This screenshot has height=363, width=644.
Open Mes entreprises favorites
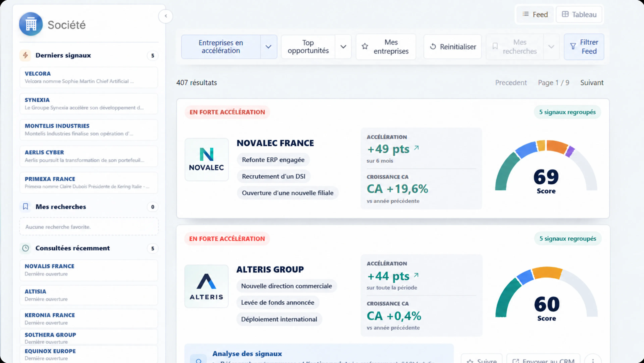coord(386,47)
